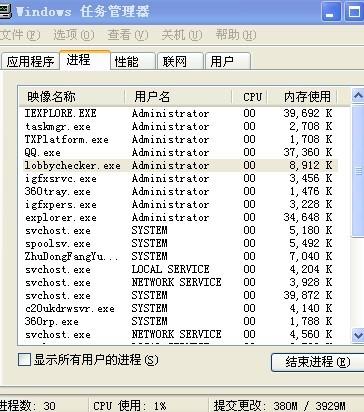Click the 39,692 K memory value
The height and width of the screenshot is (412, 364).
tap(308, 113)
